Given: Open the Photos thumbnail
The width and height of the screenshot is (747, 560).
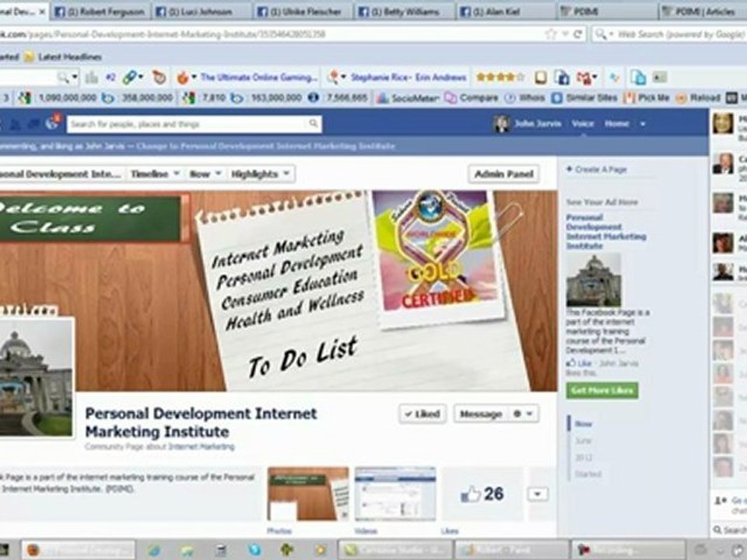Looking at the screenshot, I should 308,494.
